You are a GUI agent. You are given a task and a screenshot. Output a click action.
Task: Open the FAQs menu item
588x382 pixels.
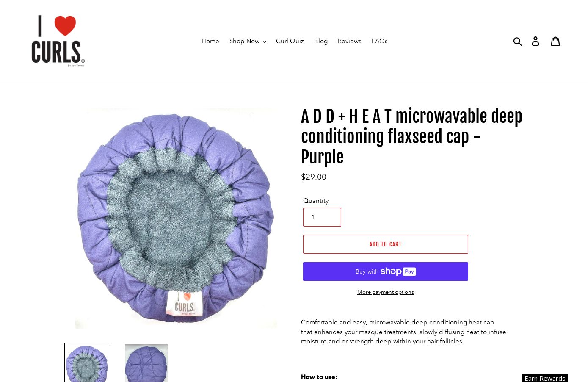(380, 41)
